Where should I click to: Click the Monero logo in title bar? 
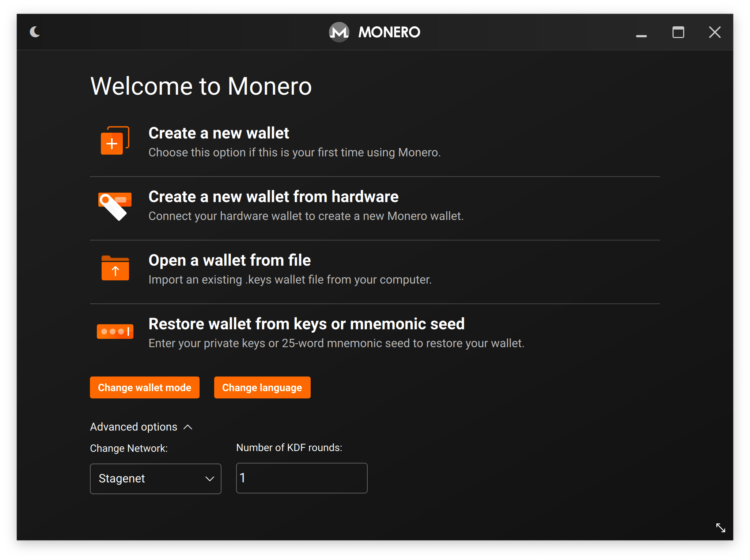point(339,32)
